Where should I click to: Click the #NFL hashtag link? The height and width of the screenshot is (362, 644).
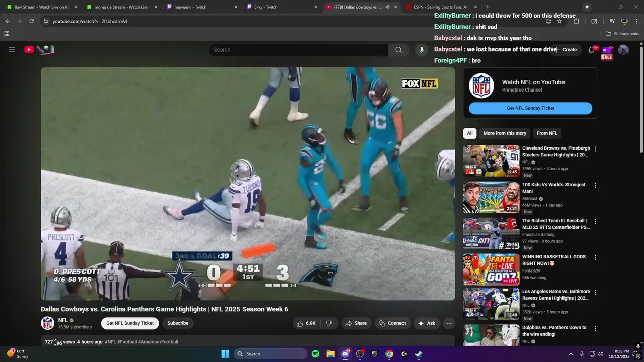tap(110, 342)
